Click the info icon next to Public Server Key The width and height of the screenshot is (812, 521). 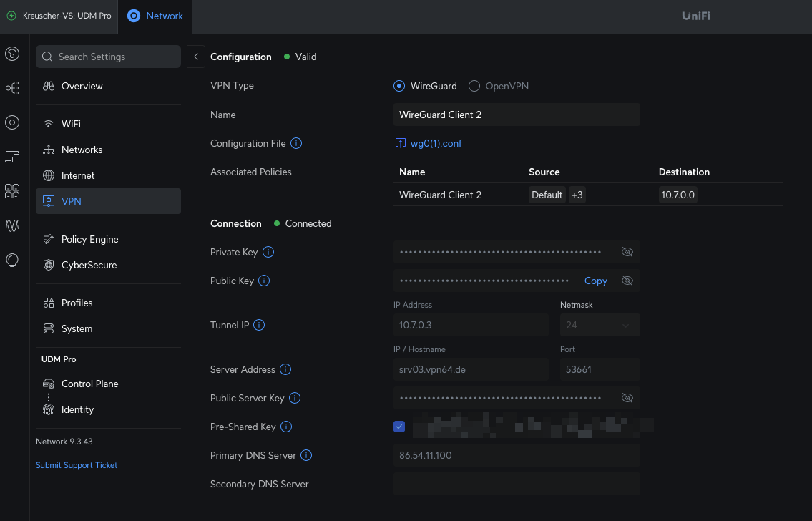pos(295,398)
